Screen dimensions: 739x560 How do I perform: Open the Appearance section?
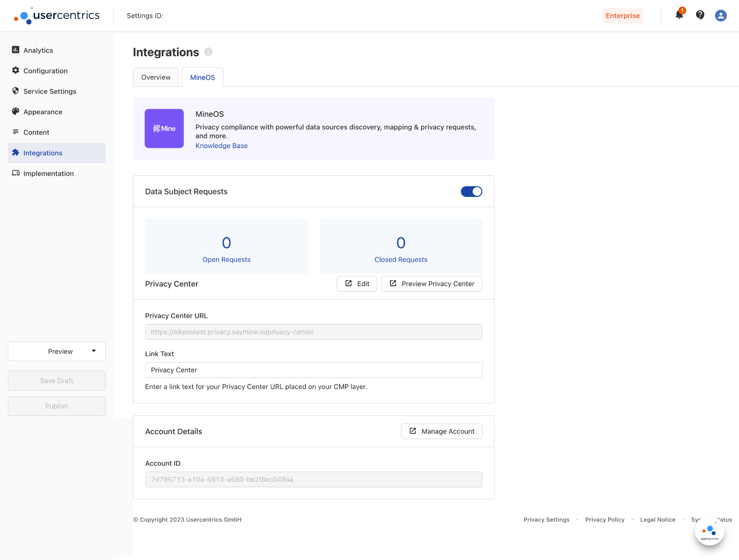[57, 112]
